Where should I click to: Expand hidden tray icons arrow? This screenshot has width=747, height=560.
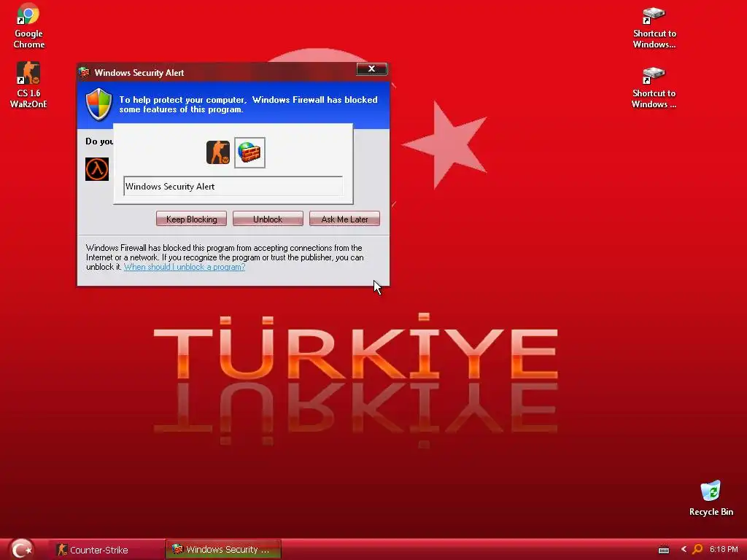click(x=684, y=549)
